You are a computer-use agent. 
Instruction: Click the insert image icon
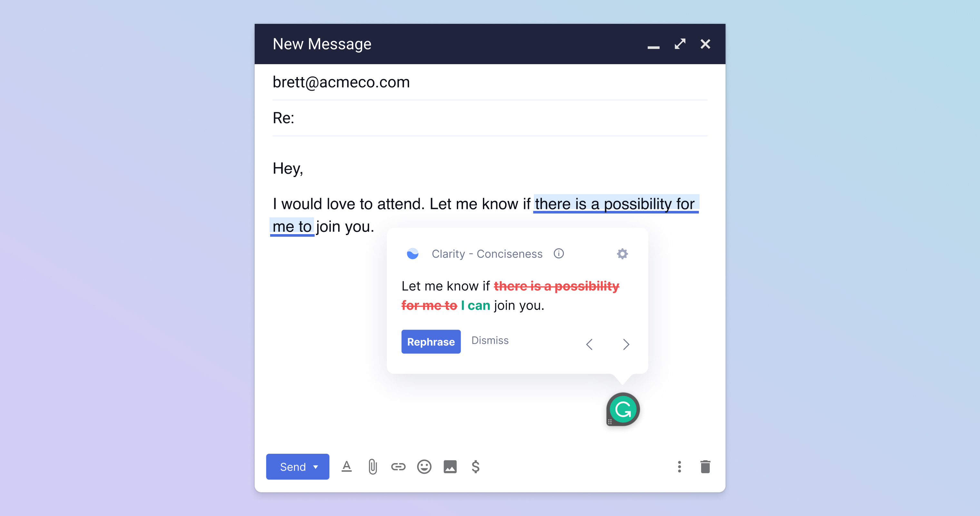[450, 466]
